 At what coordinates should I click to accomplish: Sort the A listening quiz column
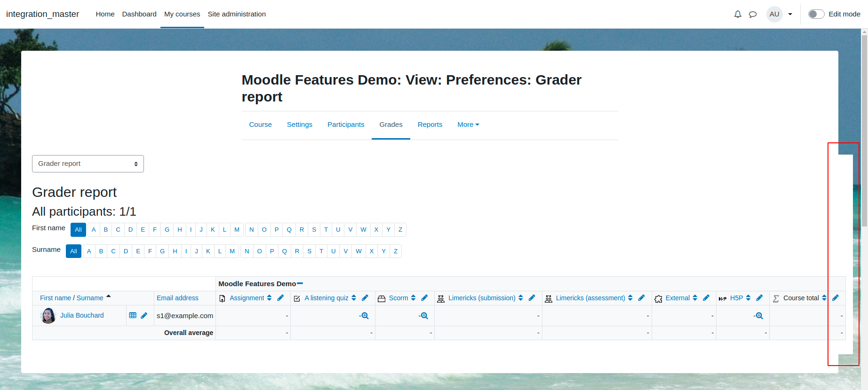pos(354,298)
